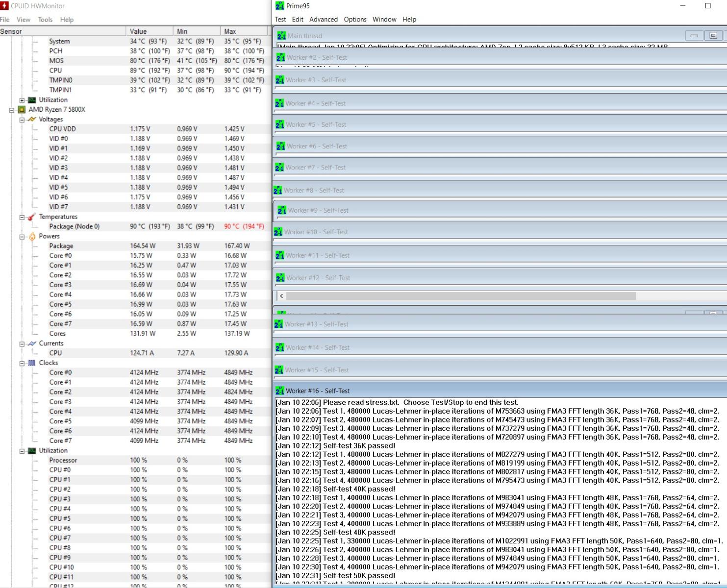The image size is (727, 588).
Task: Collapse the Voltages tree section
Action: 22,120
